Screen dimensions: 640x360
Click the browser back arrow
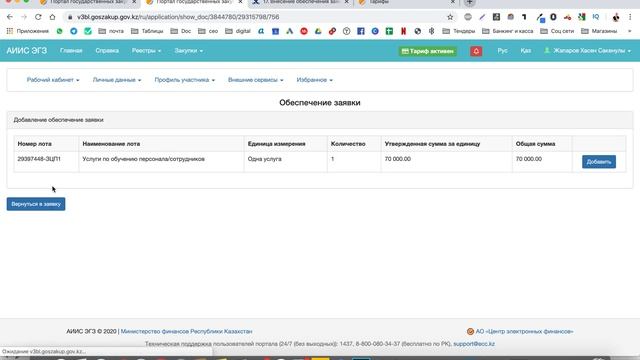[10, 17]
